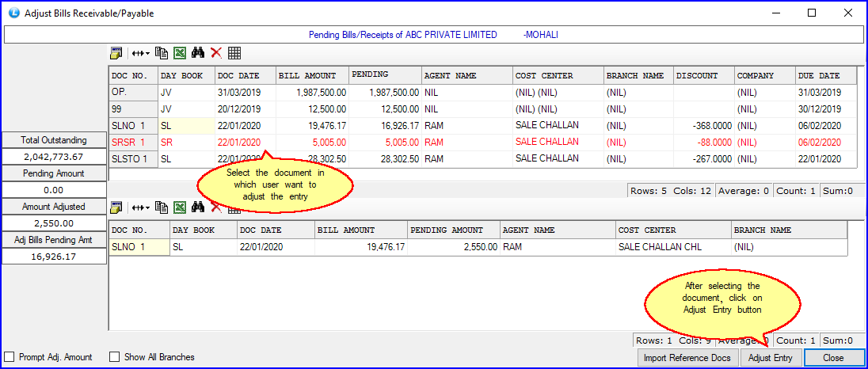Click the SR day book cell
The image size is (868, 369).
(x=187, y=143)
